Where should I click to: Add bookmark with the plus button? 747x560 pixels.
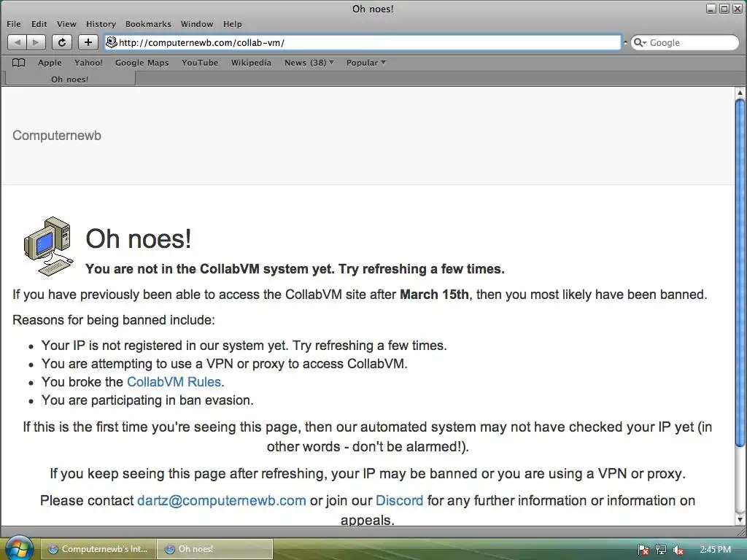[x=88, y=42]
